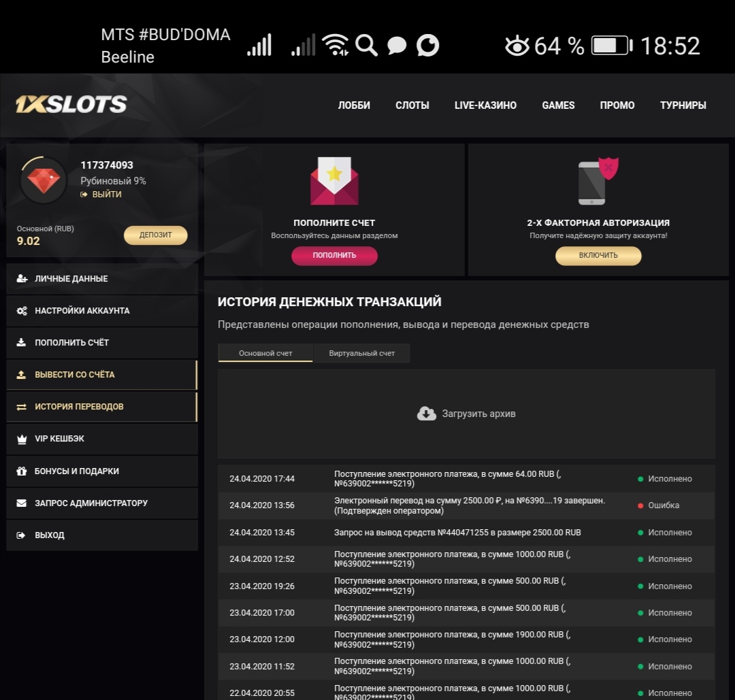Tap the round messenger icon in status bar
This screenshot has width=735, height=700.
pyautogui.click(x=427, y=46)
